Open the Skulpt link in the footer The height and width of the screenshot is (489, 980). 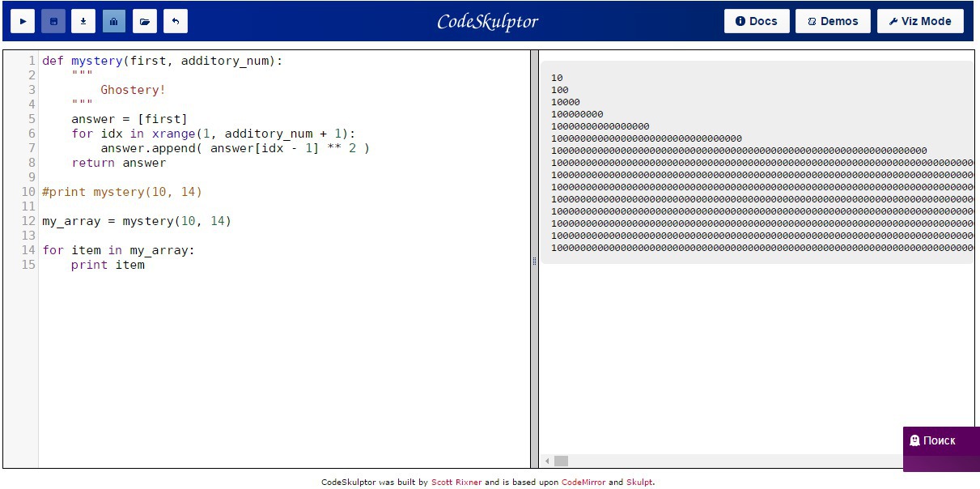(639, 483)
